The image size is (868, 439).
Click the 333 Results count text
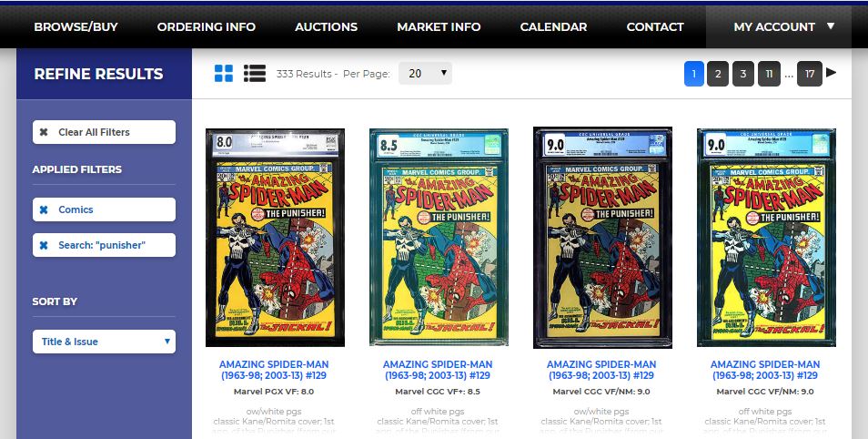(304, 74)
